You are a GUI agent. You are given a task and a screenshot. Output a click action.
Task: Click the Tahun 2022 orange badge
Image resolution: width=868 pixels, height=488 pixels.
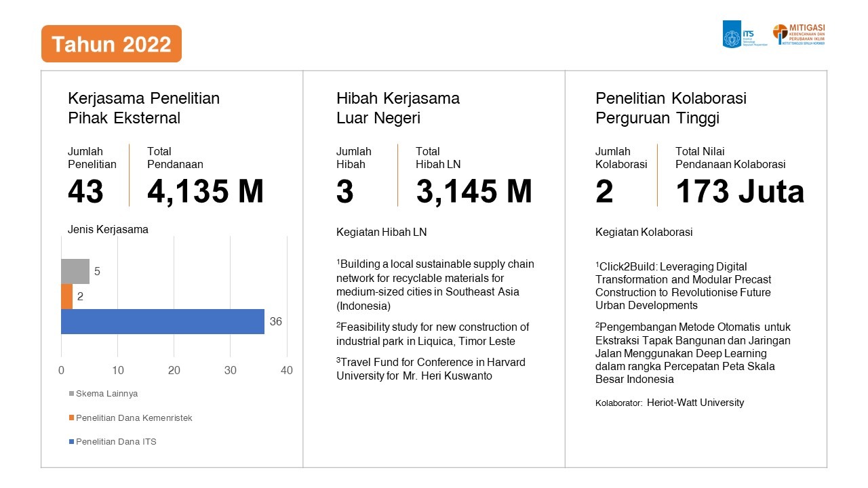[x=111, y=44]
